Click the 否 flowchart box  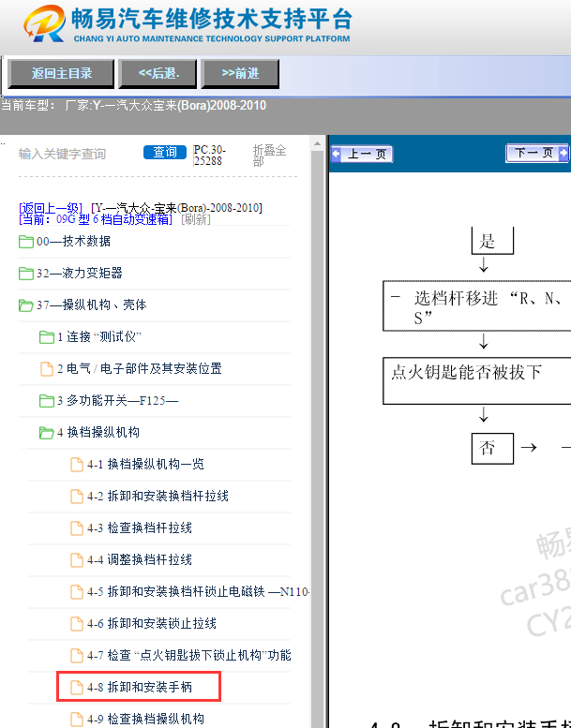pos(492,449)
